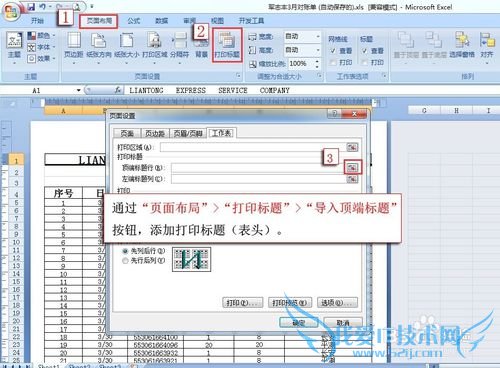Click the collapse button beside 打印区域 field
500x368 pixels.
click(x=352, y=147)
